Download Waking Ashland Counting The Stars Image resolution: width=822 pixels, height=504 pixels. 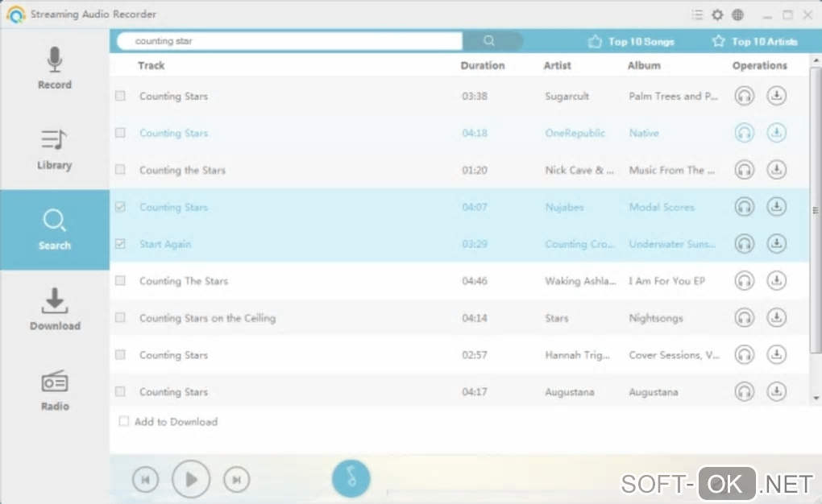point(776,281)
